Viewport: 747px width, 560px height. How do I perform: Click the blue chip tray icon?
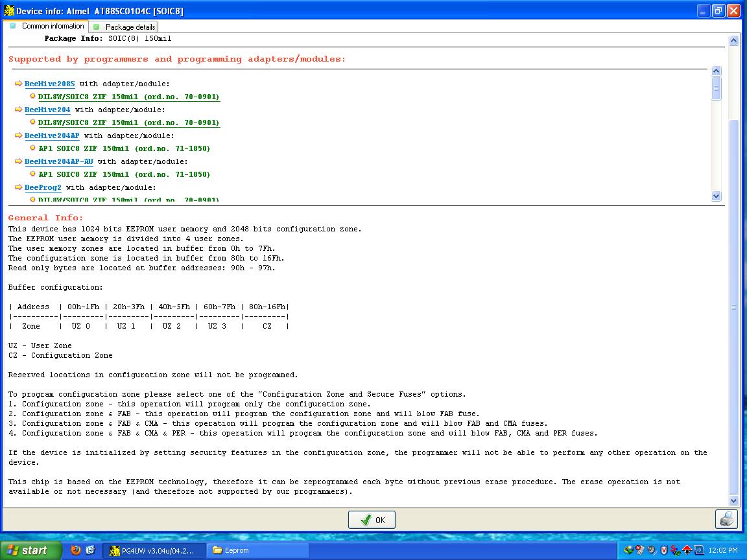click(x=699, y=550)
